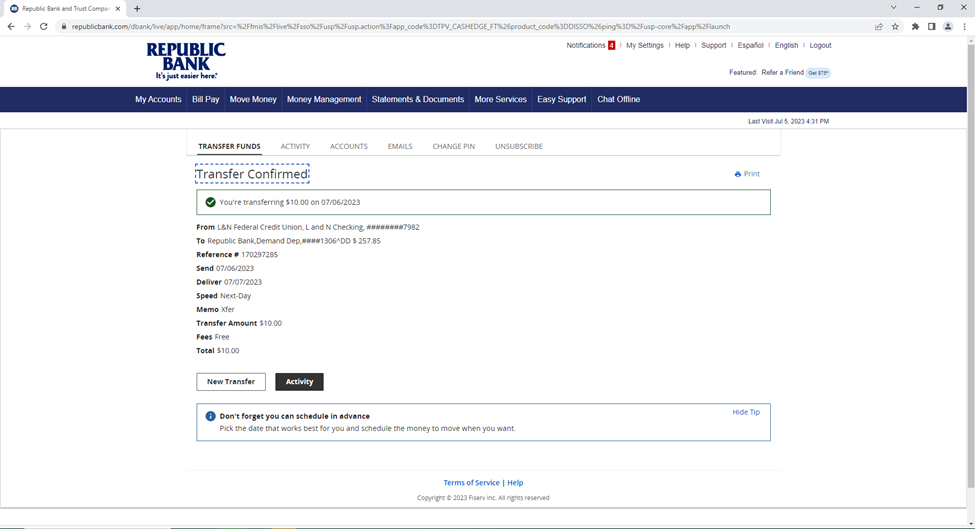
Task: Click the browser address bar URL
Action: tap(400, 27)
